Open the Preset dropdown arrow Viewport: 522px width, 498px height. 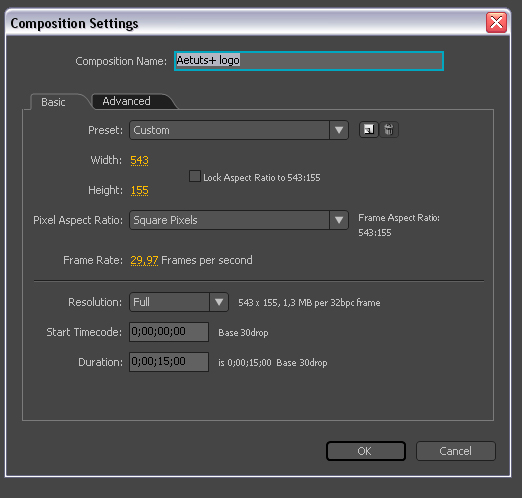339,130
